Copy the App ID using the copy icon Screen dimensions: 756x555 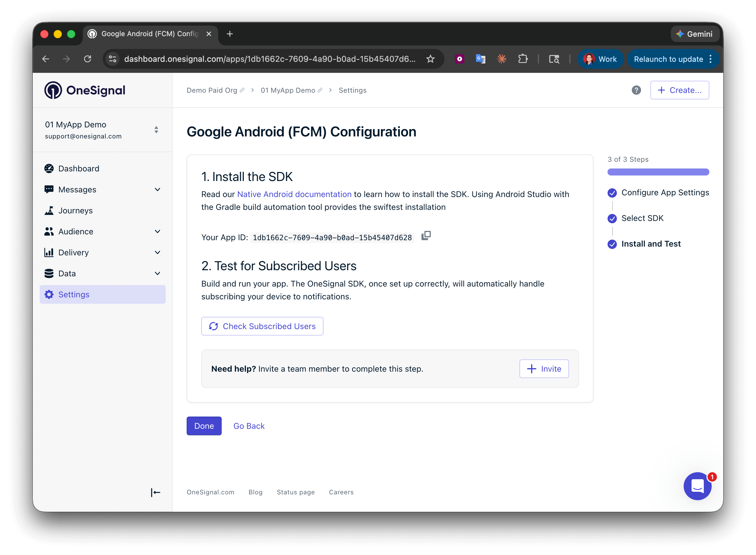(426, 236)
